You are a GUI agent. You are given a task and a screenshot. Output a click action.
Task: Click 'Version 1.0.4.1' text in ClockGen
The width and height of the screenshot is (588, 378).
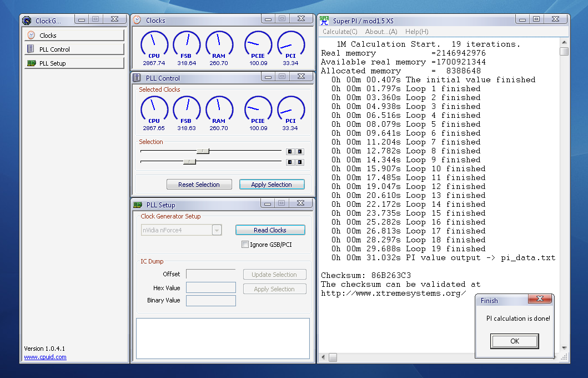(44, 349)
